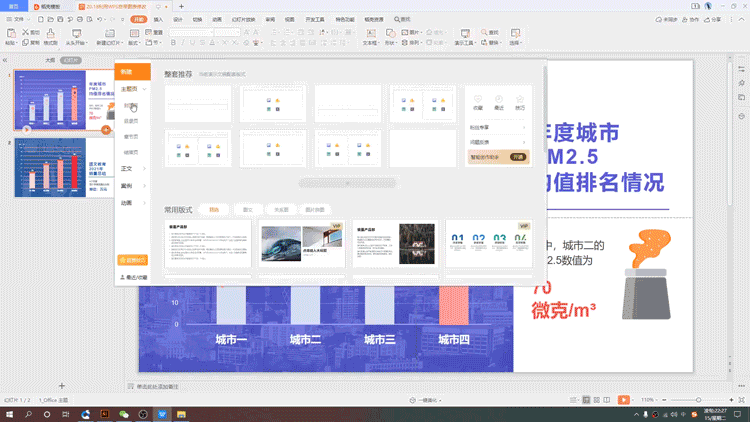Viewport: 750px width, 422px height.
Task: Expand the 主题页 category in template sidebar
Action: tap(133, 89)
